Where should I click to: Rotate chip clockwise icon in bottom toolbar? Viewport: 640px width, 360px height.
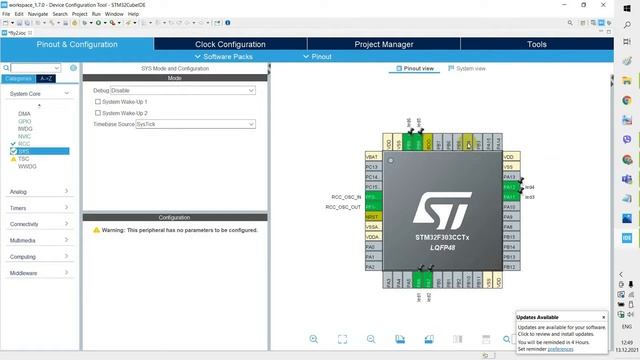pyautogui.click(x=400, y=339)
